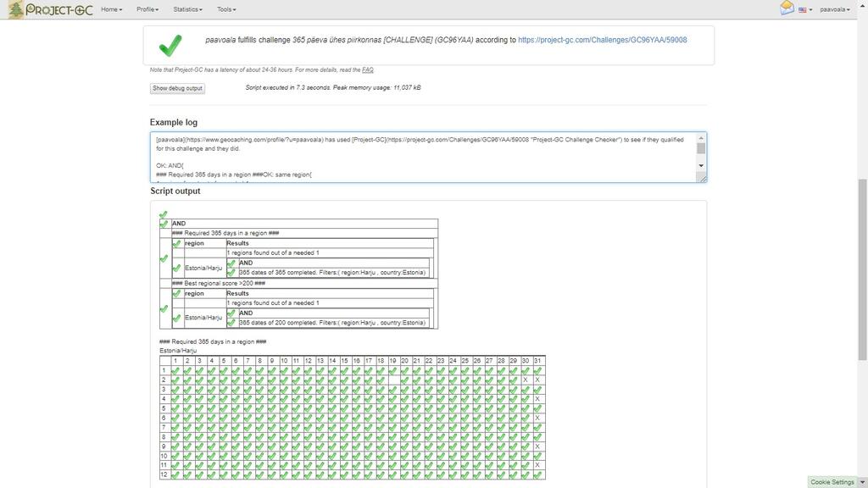Click the US flag language icon
The image size is (868, 488).
802,9
